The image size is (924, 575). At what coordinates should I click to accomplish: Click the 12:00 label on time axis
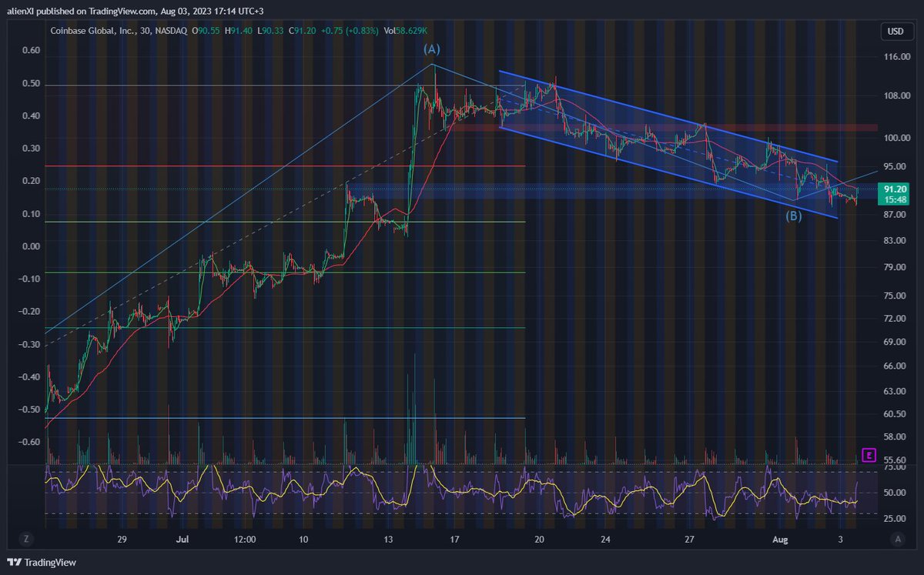243,540
